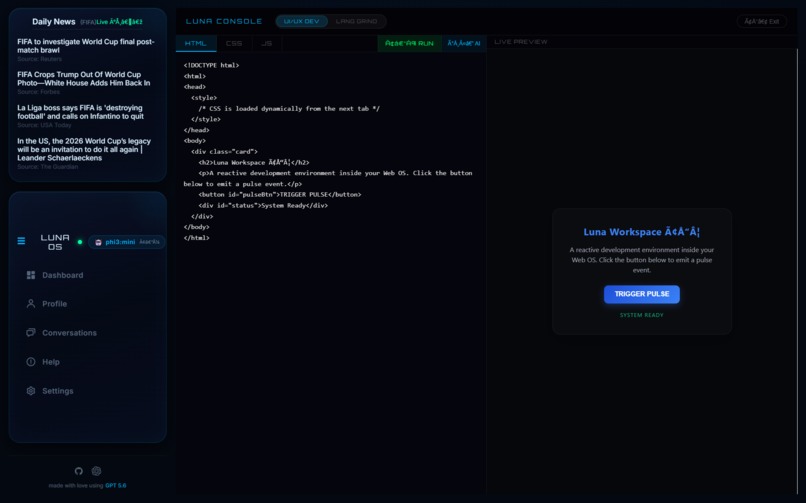This screenshot has width=806, height=503.
Task: Click the 'Source: Reuters' label
Action: 39,59
